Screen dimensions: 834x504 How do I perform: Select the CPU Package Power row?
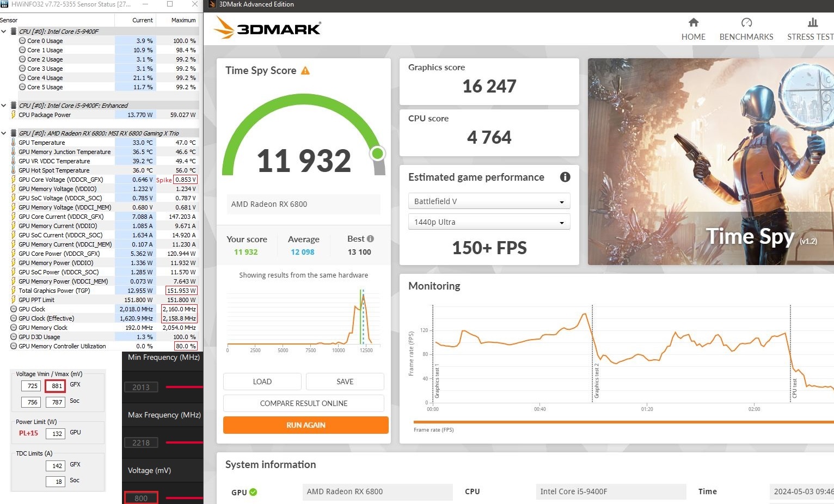[100, 115]
